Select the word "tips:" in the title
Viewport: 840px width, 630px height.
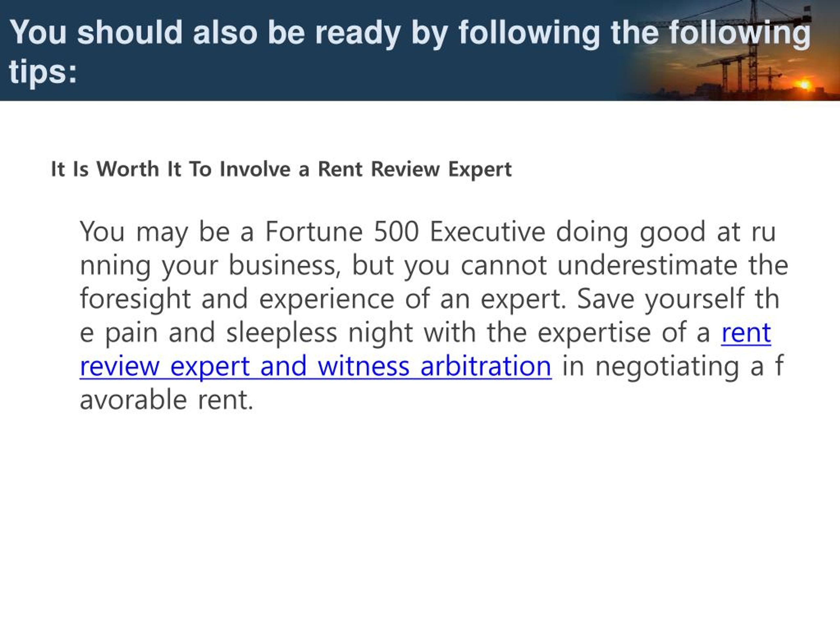pyautogui.click(x=43, y=72)
